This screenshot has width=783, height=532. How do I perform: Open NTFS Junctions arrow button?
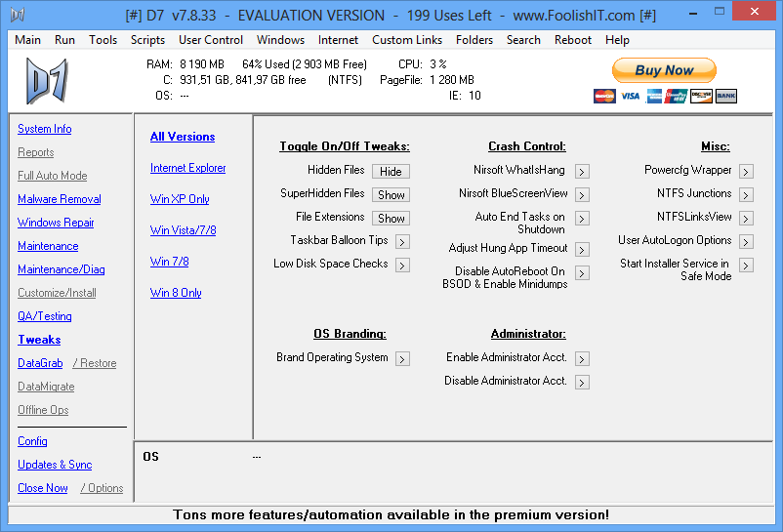(x=746, y=194)
